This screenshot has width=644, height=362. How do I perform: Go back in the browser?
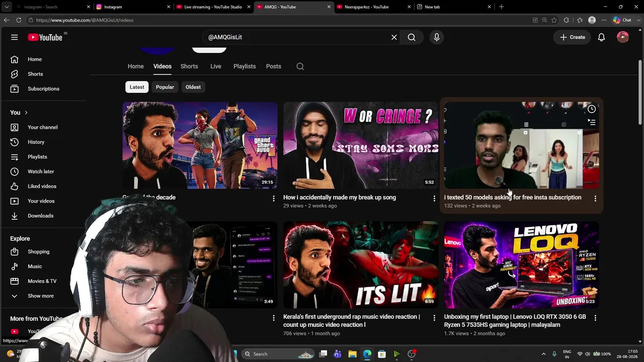6,20
